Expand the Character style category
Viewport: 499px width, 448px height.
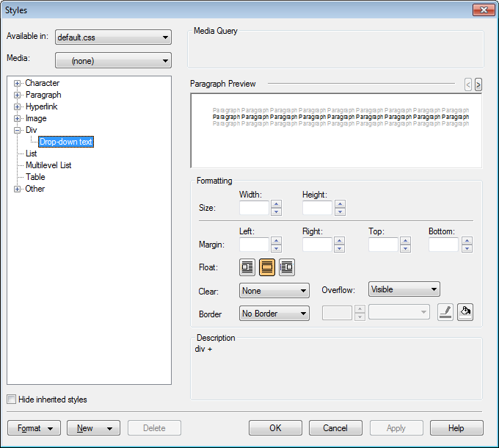(17, 83)
